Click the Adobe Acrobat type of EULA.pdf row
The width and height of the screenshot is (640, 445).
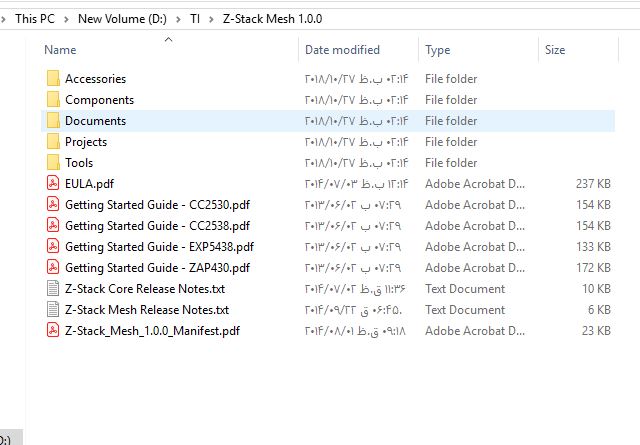point(475,184)
